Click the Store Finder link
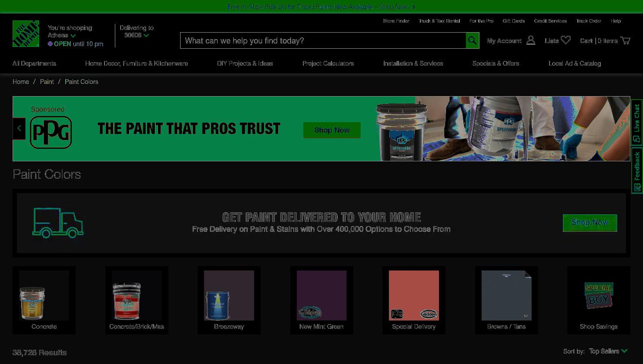643x364 pixels. tap(396, 21)
